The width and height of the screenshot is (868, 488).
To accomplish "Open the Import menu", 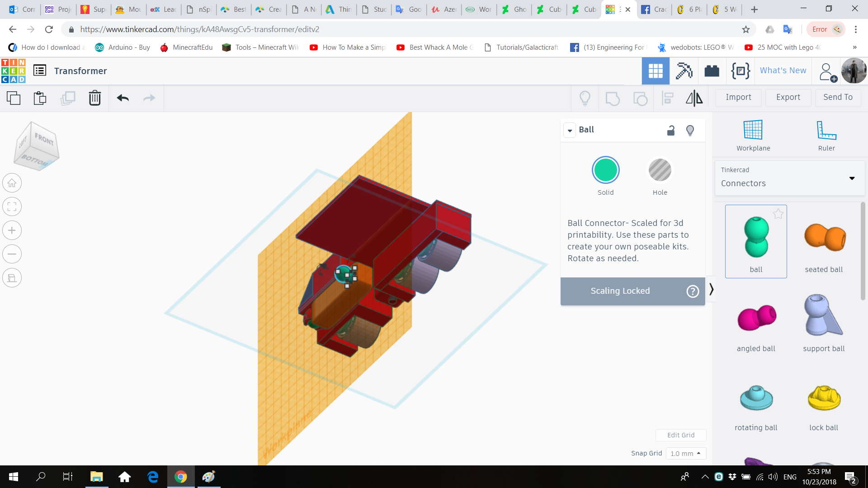I will (x=738, y=98).
